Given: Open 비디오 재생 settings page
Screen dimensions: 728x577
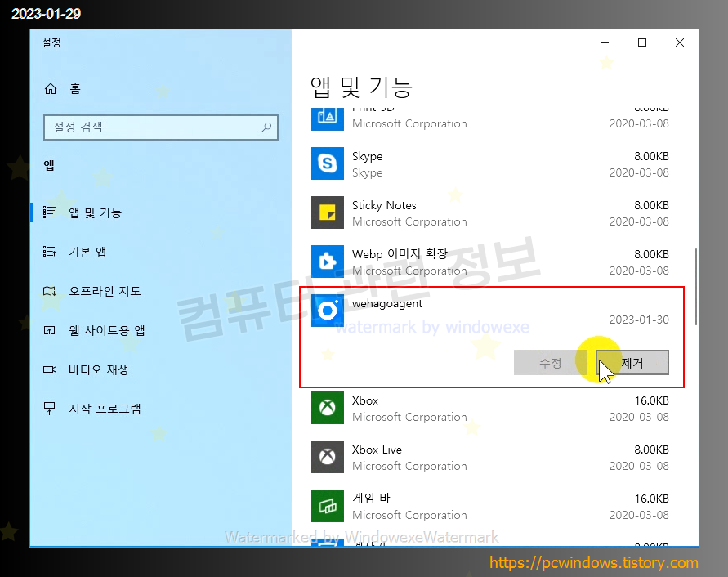Looking at the screenshot, I should [98, 369].
